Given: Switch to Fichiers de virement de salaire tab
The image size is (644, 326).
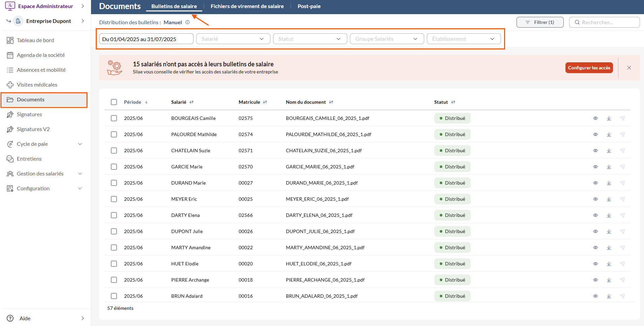Looking at the screenshot, I should pyautogui.click(x=247, y=6).
